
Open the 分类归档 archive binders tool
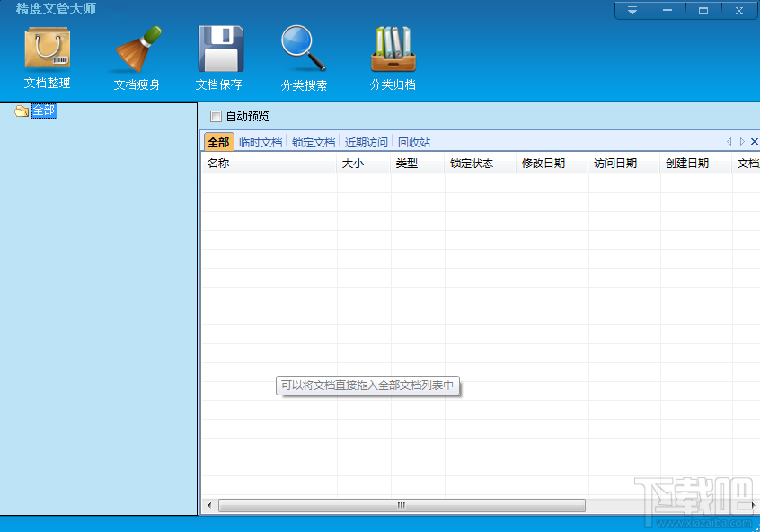click(x=393, y=58)
